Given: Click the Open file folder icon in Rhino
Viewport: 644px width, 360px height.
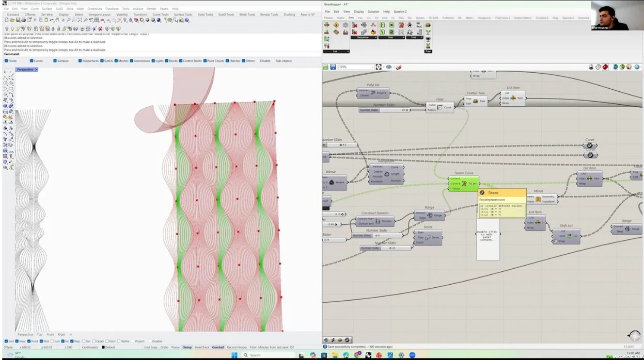Looking at the screenshot, I should pos(12,20).
